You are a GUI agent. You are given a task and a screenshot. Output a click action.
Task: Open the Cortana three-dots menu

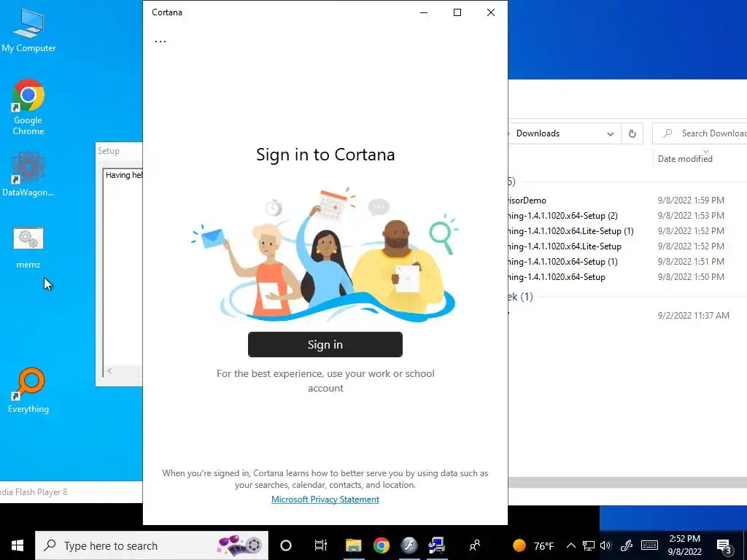(160, 41)
